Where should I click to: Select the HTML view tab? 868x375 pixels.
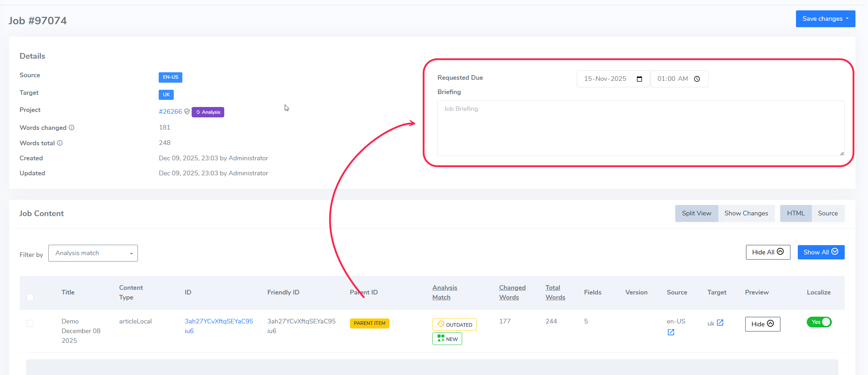click(x=796, y=213)
